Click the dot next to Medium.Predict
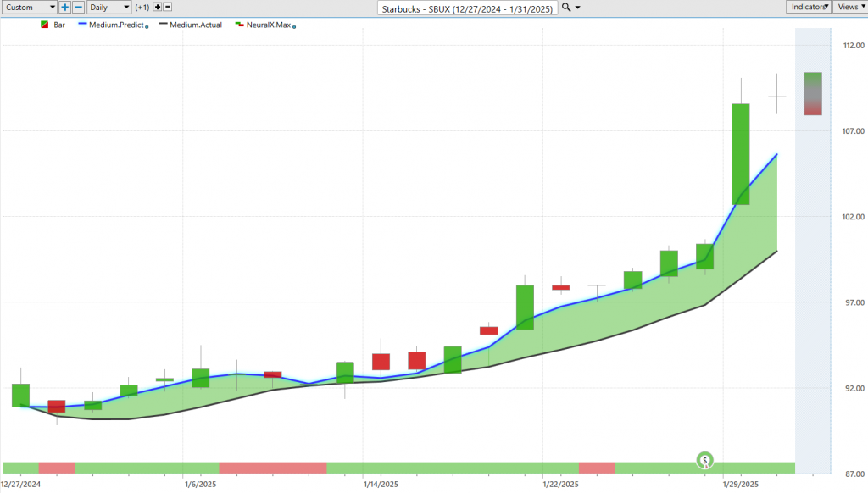 [x=147, y=27]
